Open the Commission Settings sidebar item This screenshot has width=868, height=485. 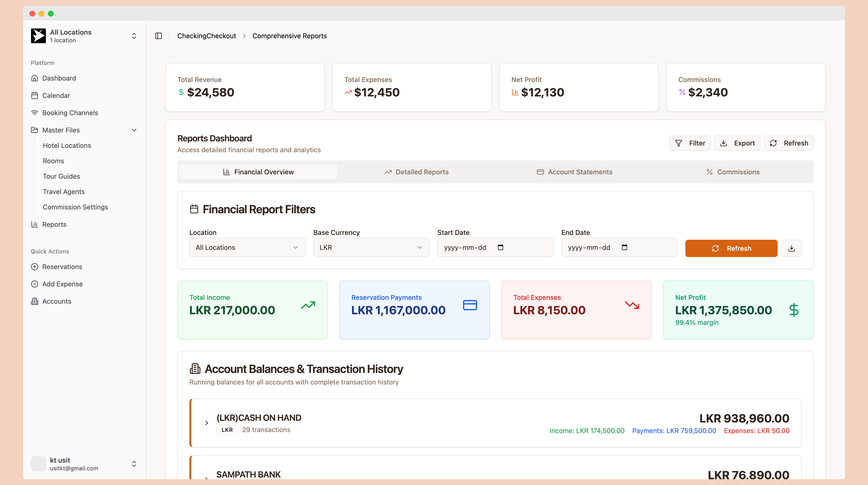[75, 207]
